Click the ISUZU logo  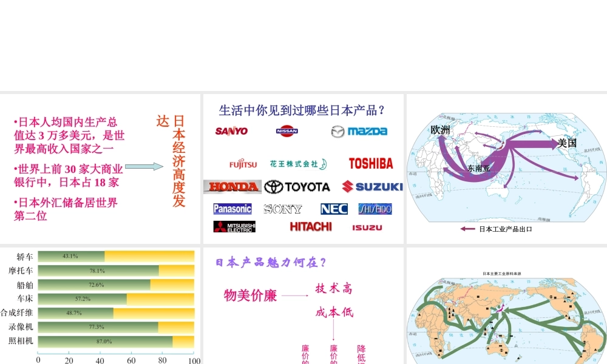tap(367, 227)
